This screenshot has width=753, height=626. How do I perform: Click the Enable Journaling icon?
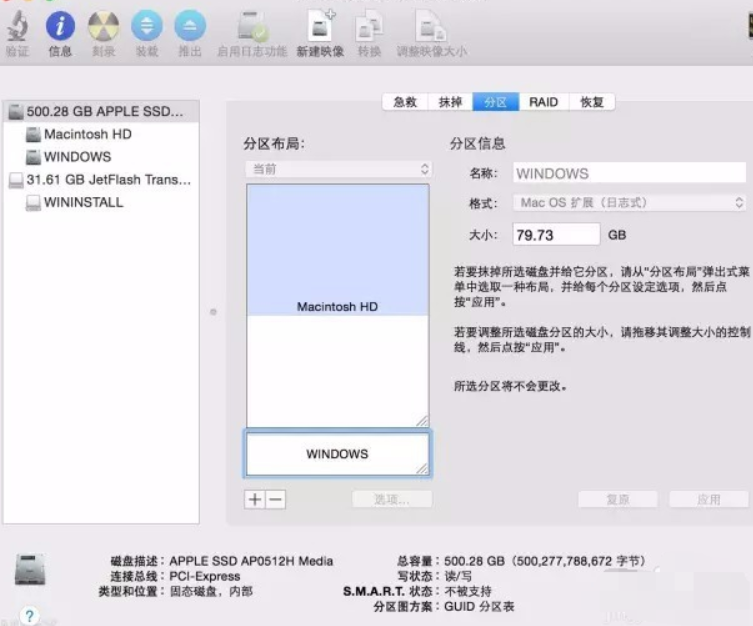coord(252,26)
